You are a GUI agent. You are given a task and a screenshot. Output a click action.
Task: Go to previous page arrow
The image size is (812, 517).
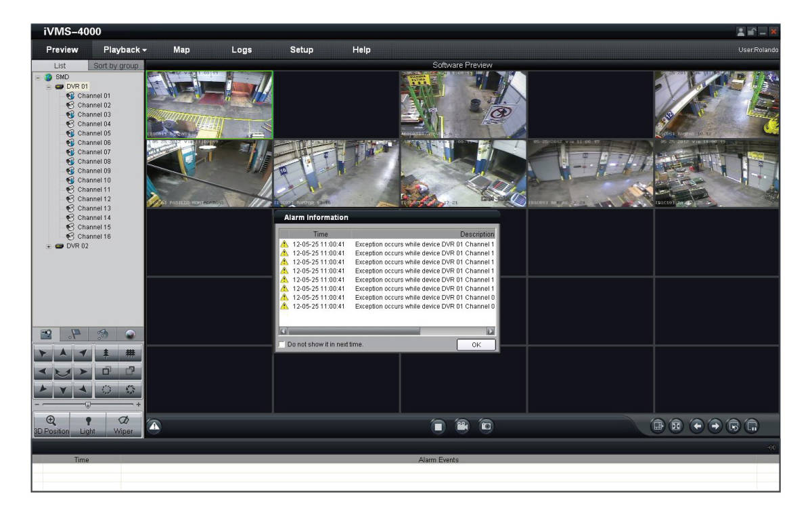click(696, 426)
